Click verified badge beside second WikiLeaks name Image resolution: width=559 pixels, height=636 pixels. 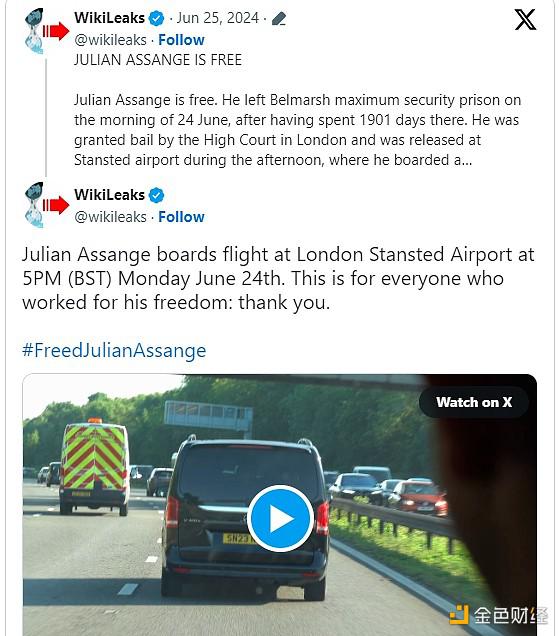point(156,195)
